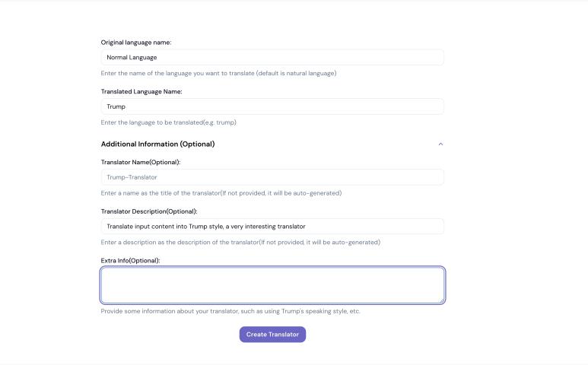Click the hint mentioning default natural language
588x365 pixels.
click(218, 73)
